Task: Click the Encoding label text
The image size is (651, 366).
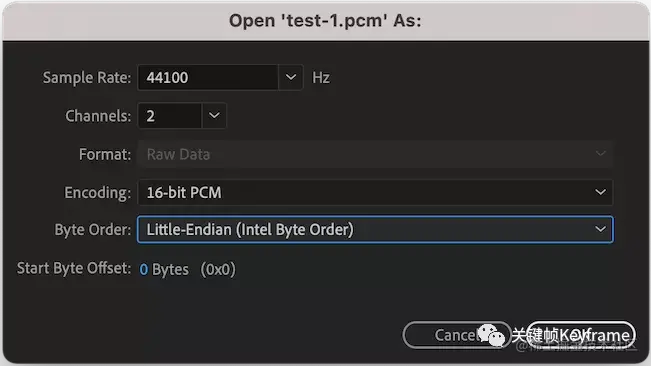Action: [x=98, y=193]
